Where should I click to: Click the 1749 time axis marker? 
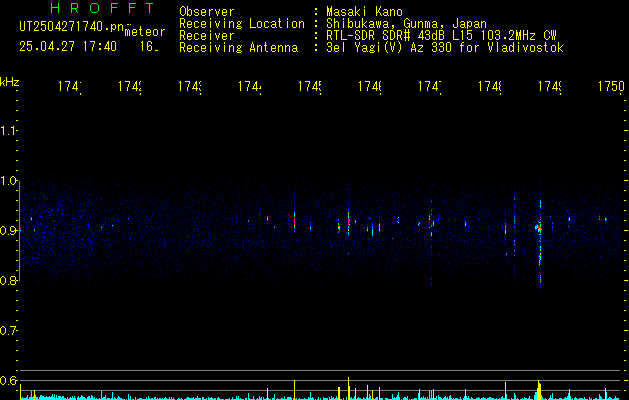click(550, 86)
